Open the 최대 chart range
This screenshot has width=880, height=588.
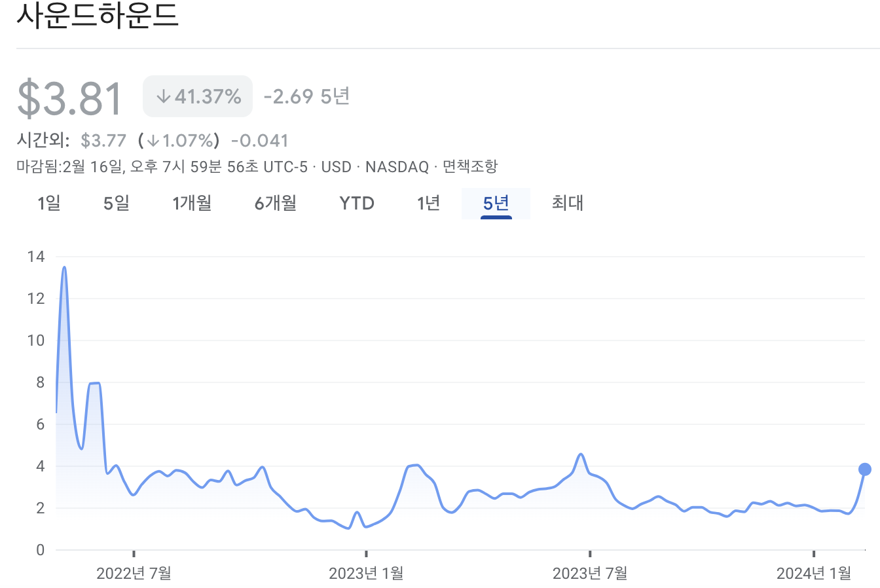566,203
